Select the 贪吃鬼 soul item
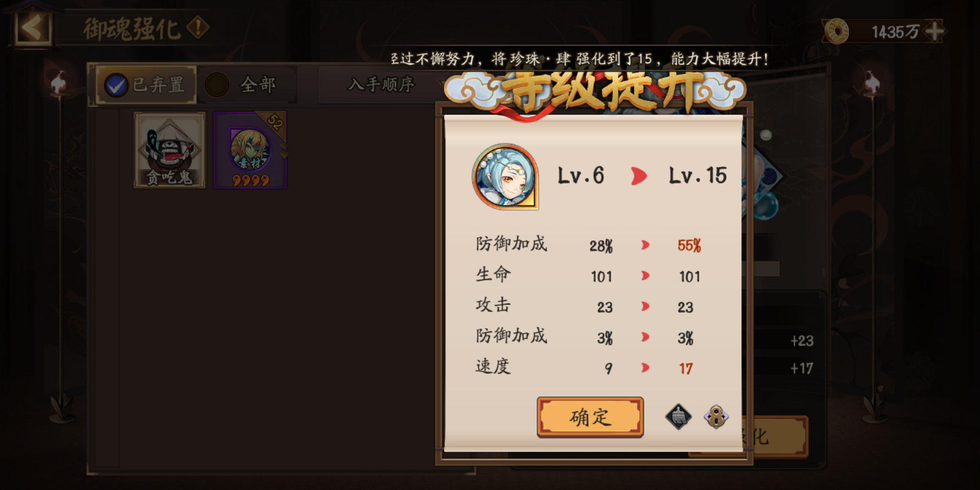980x490 pixels. click(x=170, y=150)
